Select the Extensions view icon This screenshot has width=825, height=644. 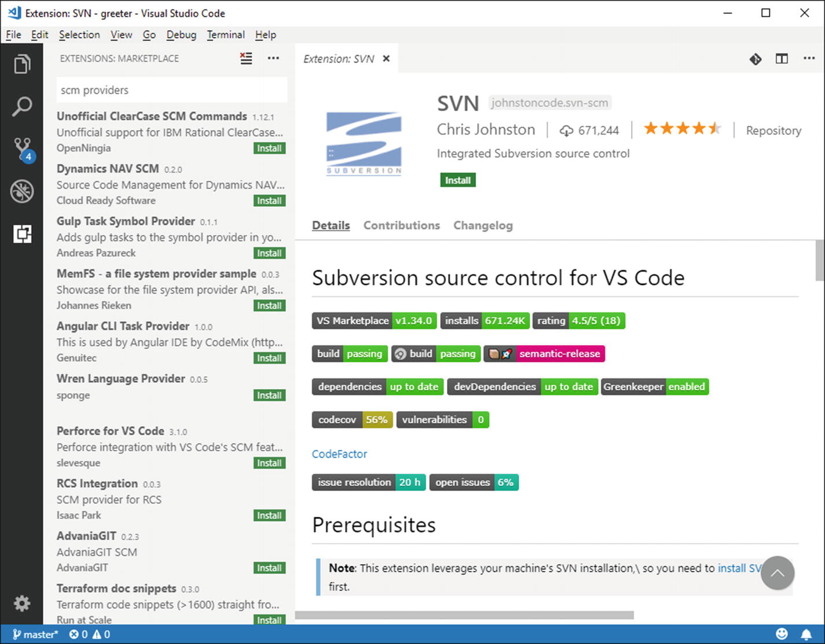22,234
